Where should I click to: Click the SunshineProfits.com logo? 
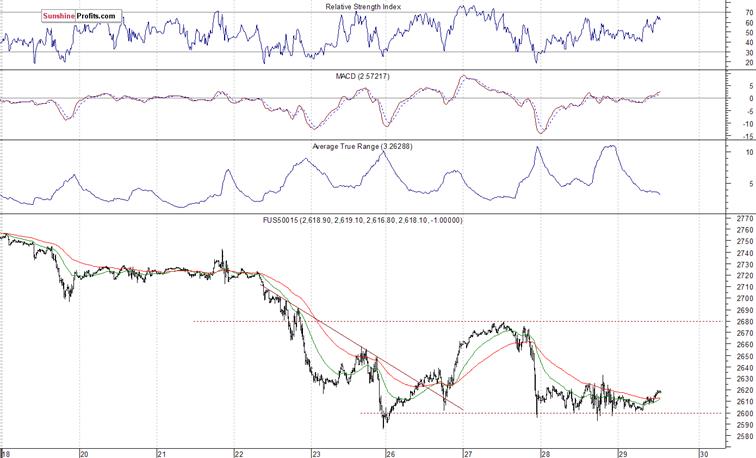coord(81,16)
